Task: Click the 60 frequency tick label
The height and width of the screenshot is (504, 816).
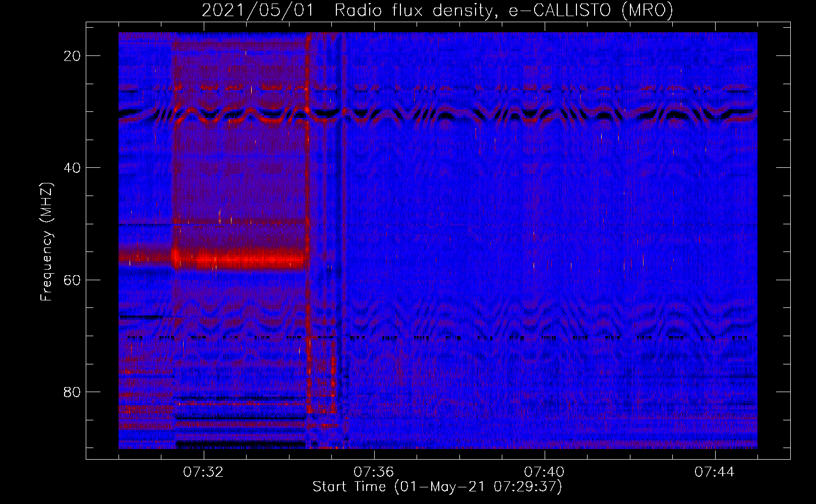Action: pyautogui.click(x=73, y=280)
